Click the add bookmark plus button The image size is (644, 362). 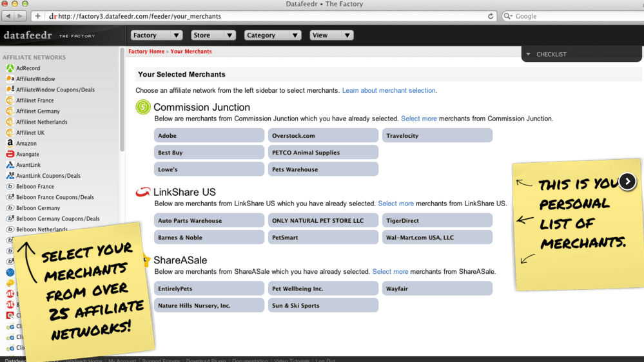(x=38, y=16)
